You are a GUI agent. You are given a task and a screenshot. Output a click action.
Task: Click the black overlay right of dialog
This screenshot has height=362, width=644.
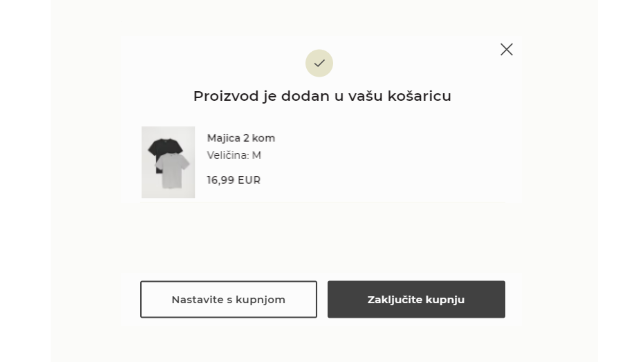pos(621,181)
